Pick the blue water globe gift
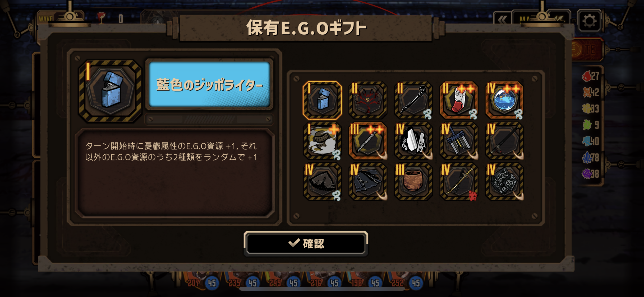This screenshot has height=297, width=644. 504,100
